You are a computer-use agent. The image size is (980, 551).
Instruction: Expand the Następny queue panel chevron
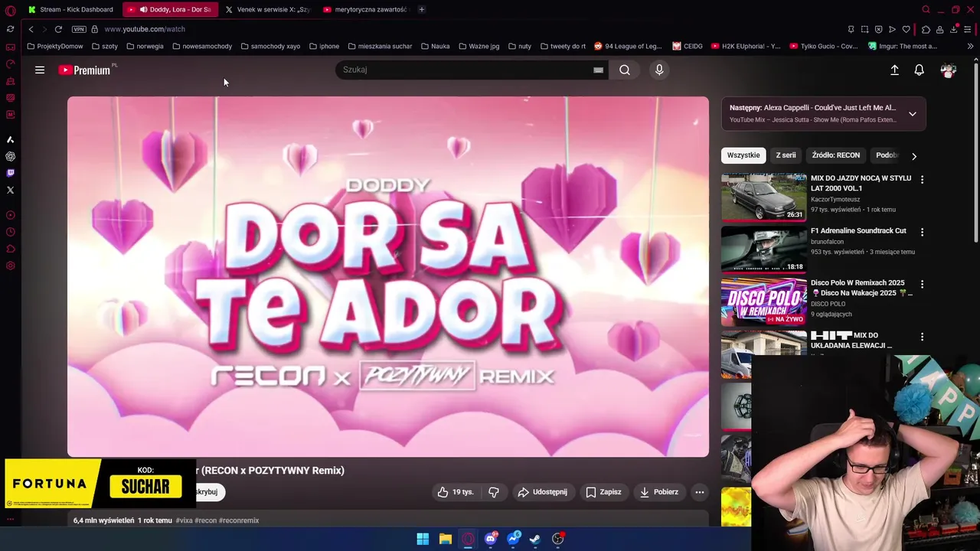912,114
